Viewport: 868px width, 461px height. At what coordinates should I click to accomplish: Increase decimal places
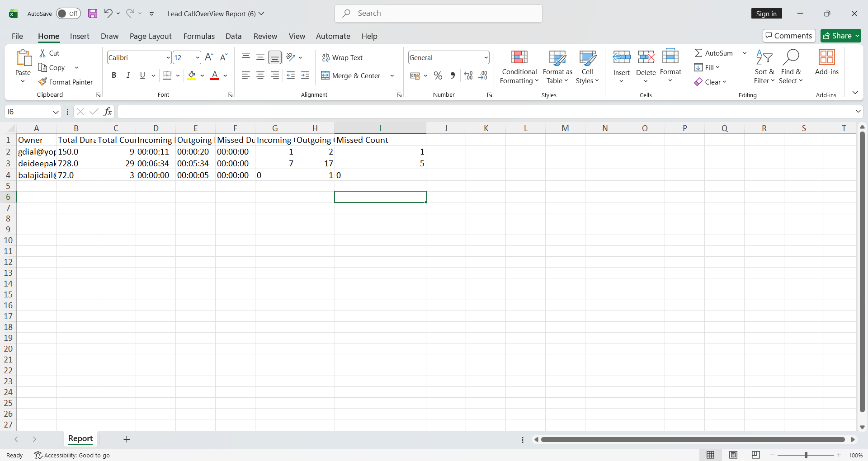point(468,76)
